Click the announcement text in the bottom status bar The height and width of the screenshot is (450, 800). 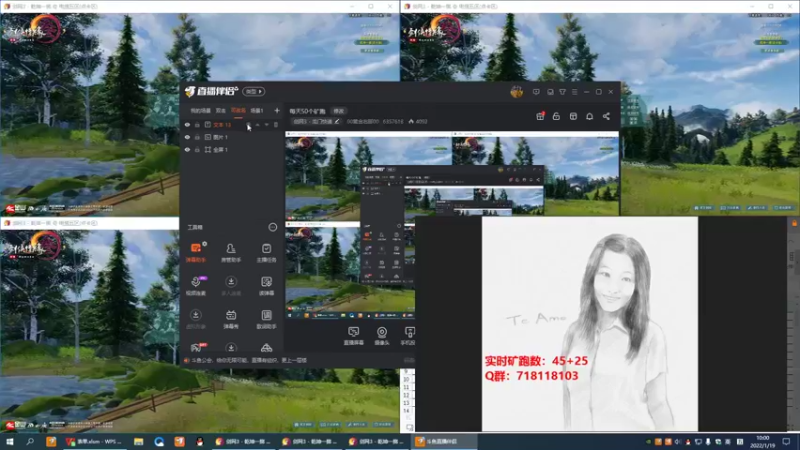[249, 360]
